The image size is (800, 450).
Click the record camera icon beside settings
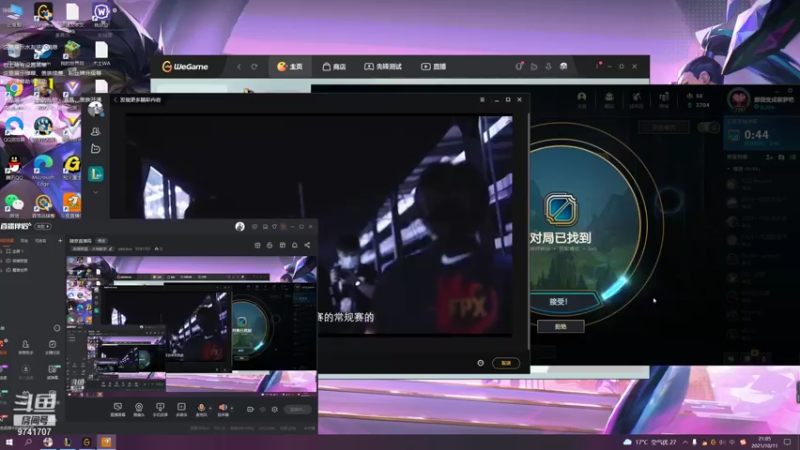tap(250, 409)
